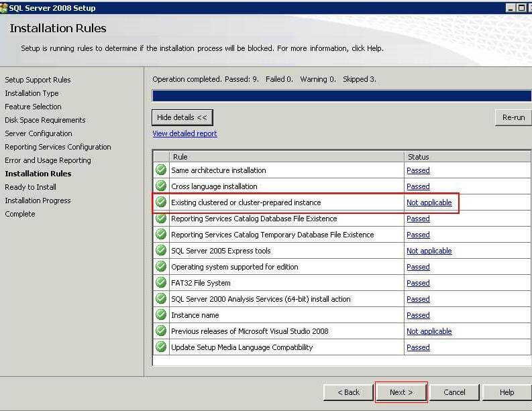
Task: Click the check icon next to FAT32 File System
Action: pos(161,283)
